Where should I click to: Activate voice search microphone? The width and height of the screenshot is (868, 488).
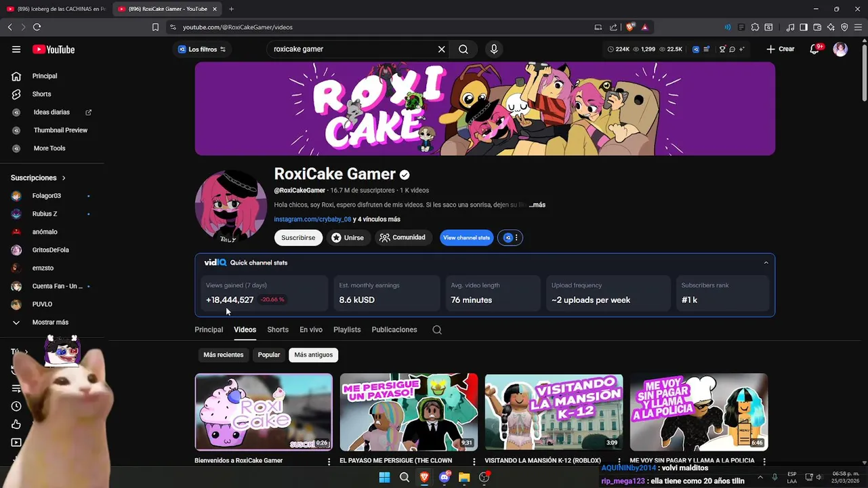click(494, 49)
